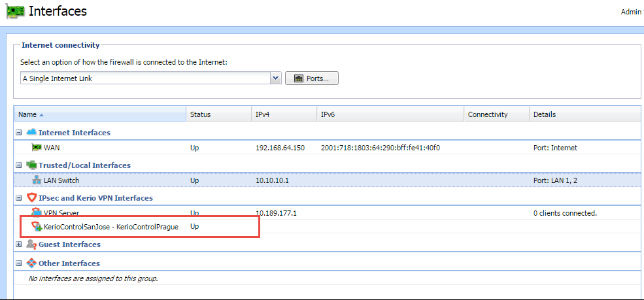Click the Trusted/Local Interfaces group label

tap(84, 165)
